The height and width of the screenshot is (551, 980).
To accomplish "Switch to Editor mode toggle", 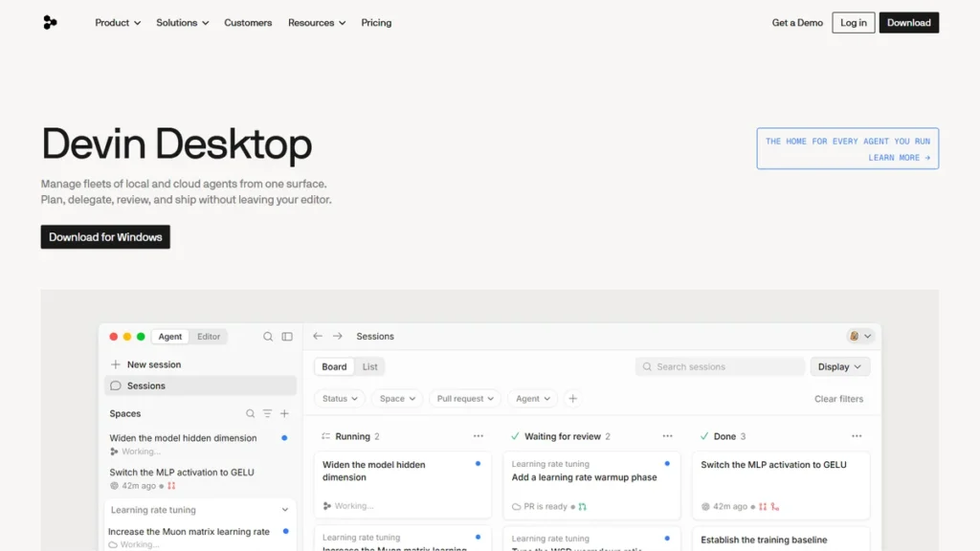I will [209, 336].
